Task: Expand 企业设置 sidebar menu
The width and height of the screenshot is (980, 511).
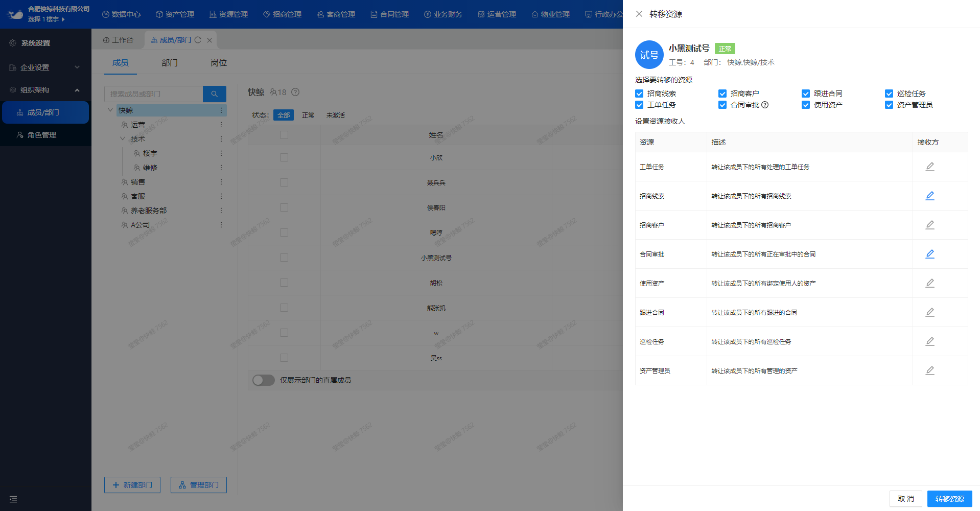Action: pyautogui.click(x=45, y=67)
